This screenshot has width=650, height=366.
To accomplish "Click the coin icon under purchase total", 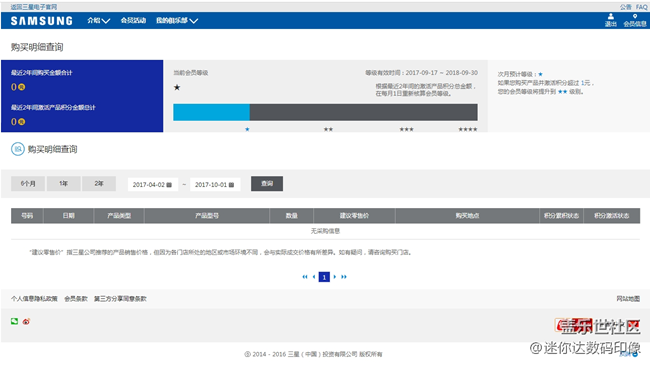I will coord(22,87).
